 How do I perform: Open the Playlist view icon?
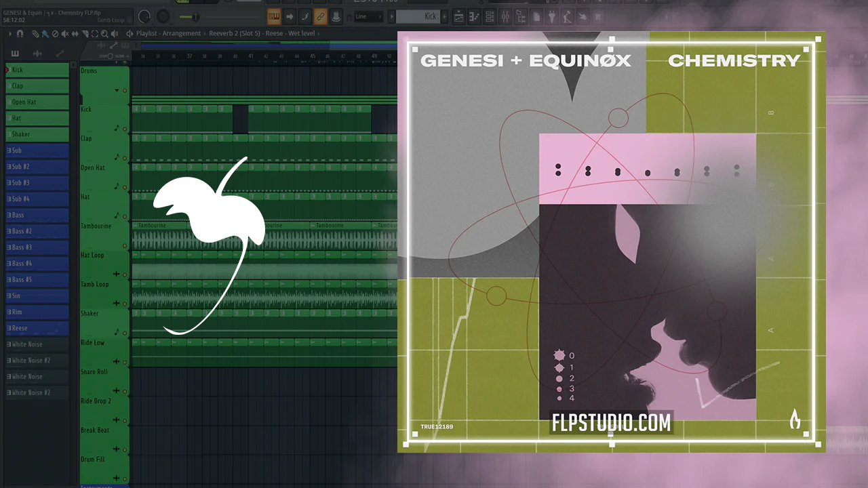[458, 16]
